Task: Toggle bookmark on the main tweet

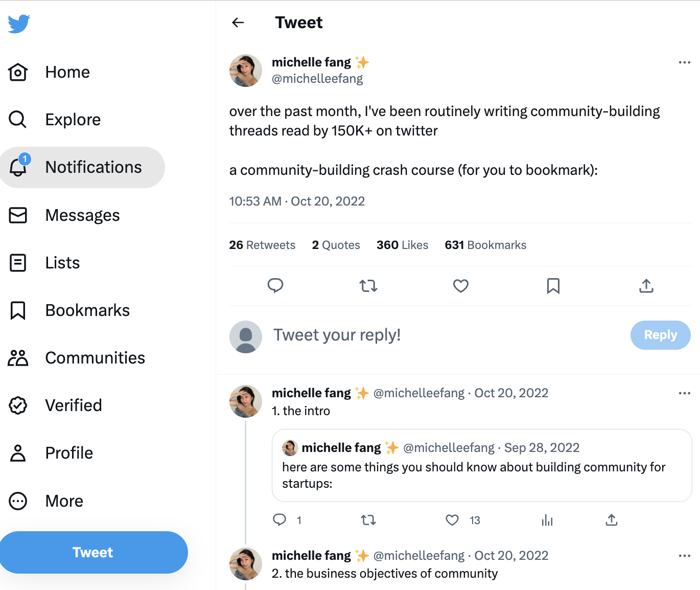Action: coord(553,285)
